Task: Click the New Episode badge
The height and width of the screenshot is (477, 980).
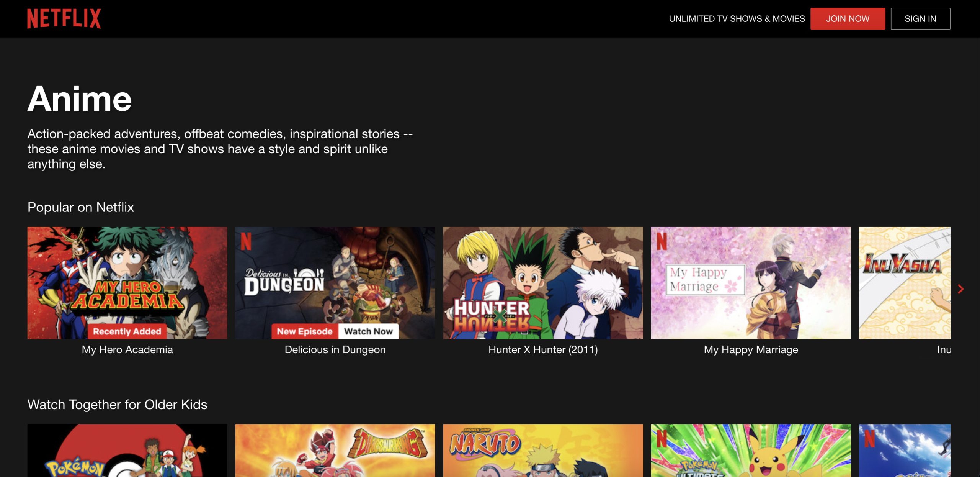Action: (304, 331)
